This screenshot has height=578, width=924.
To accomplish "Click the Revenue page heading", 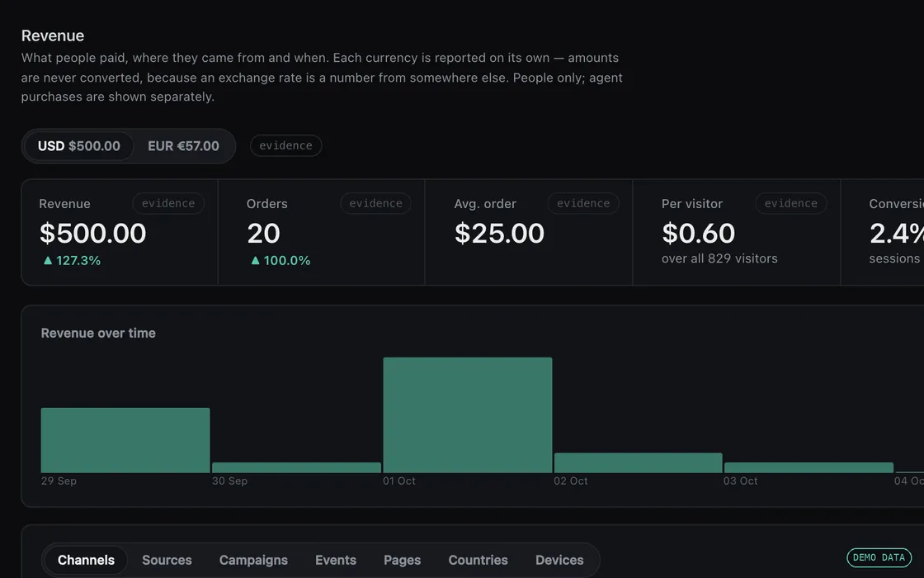I will 53,36.
